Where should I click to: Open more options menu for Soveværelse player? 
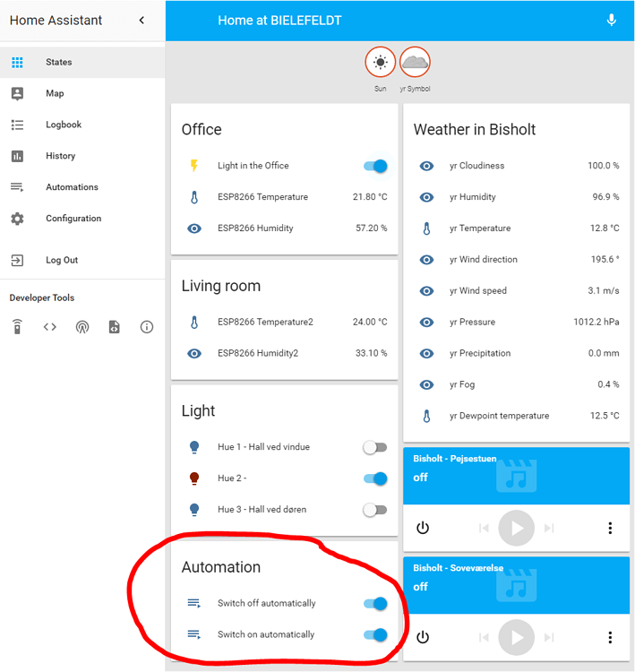point(610,638)
